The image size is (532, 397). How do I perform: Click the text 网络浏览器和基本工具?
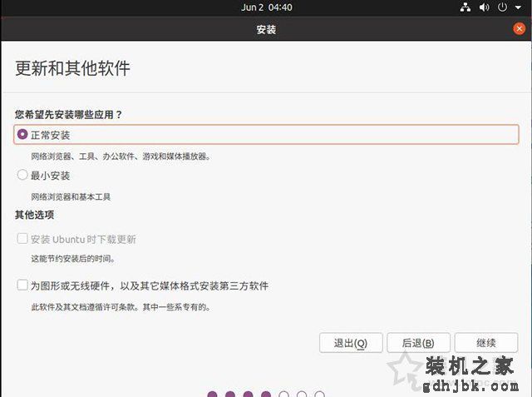coord(71,196)
